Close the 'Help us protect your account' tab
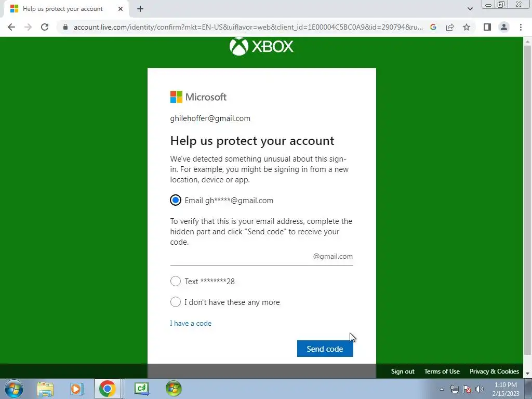Screen dimensions: 532x399 [x=121, y=9]
